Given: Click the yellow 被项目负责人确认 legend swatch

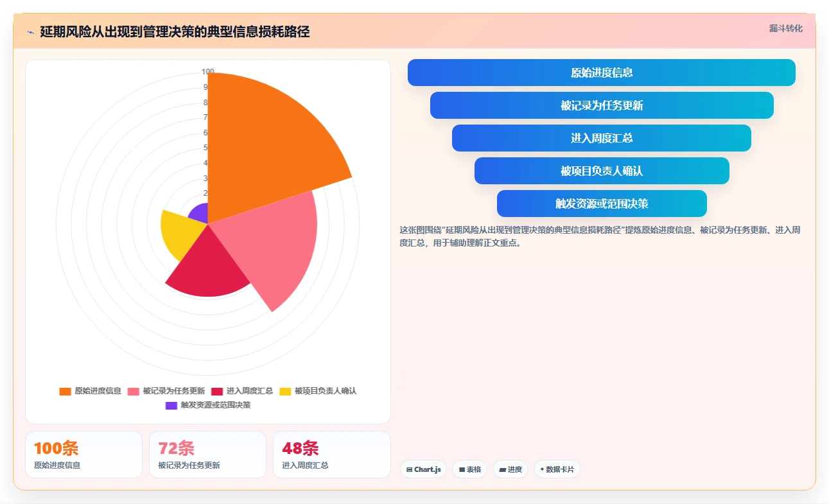Looking at the screenshot, I should tap(285, 391).
